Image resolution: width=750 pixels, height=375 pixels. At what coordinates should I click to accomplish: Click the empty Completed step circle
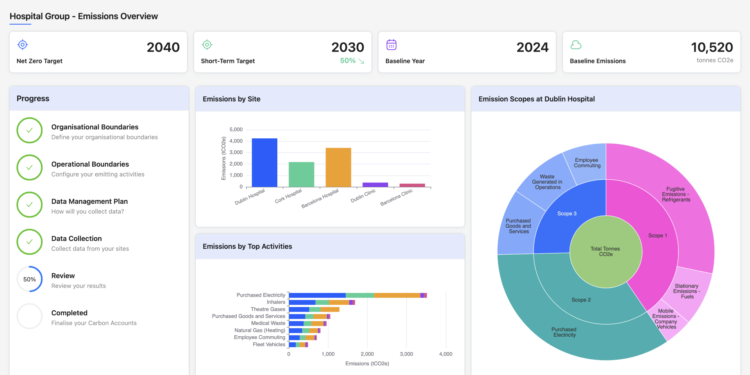[x=30, y=316]
